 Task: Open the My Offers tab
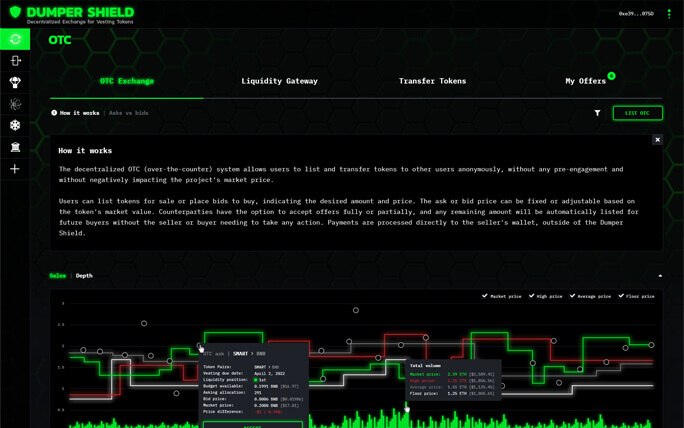[x=585, y=81]
